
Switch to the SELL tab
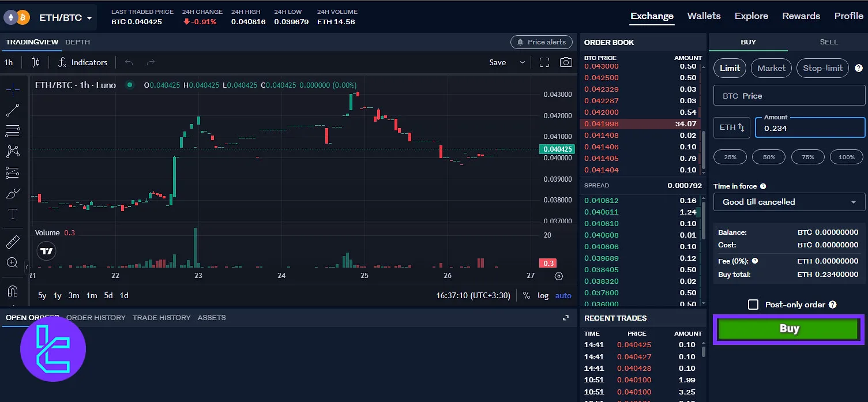pos(829,42)
